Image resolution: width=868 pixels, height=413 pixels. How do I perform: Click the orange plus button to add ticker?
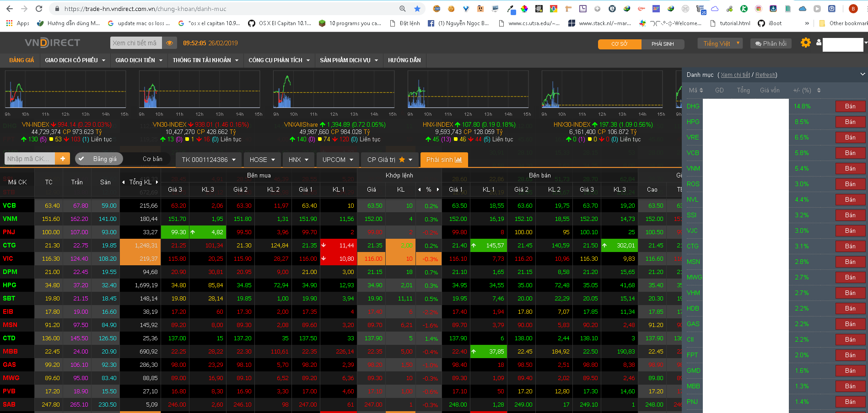[62, 159]
